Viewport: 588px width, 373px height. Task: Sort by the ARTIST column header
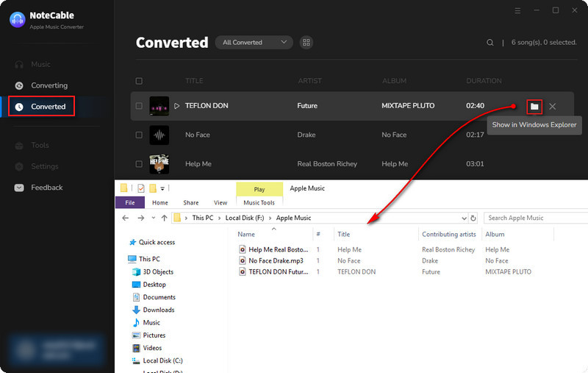coord(309,81)
